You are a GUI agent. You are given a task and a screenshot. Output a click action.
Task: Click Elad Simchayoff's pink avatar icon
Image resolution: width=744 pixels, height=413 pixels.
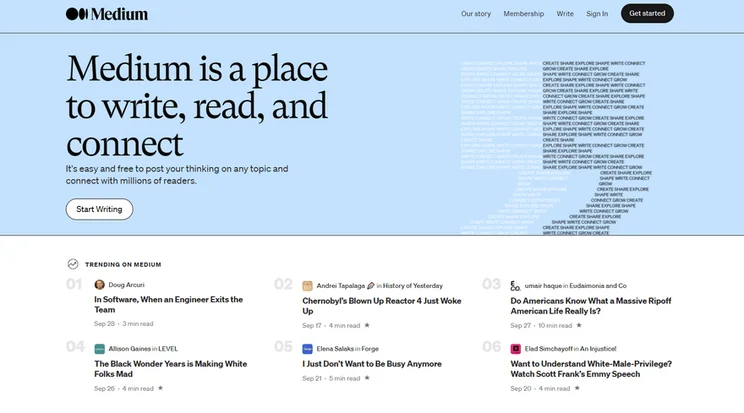point(516,349)
